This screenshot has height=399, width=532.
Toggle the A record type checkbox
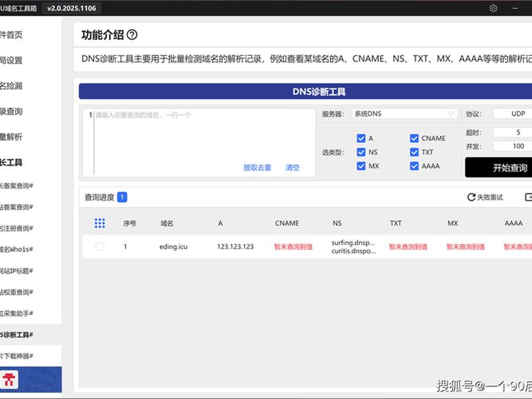[361, 138]
